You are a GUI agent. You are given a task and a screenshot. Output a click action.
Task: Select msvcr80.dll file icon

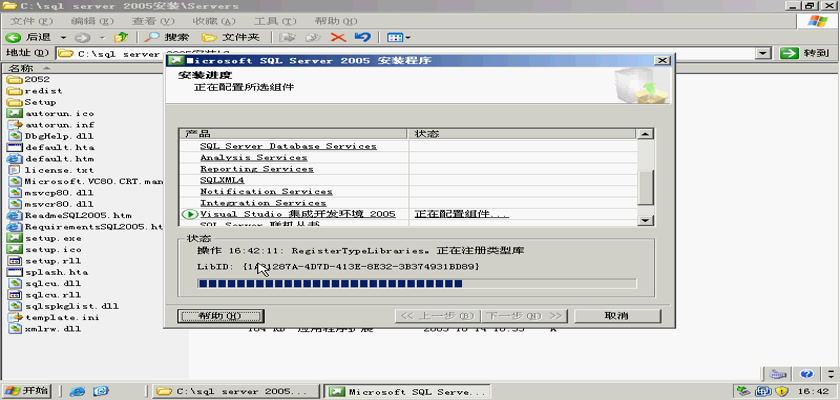[x=15, y=204]
